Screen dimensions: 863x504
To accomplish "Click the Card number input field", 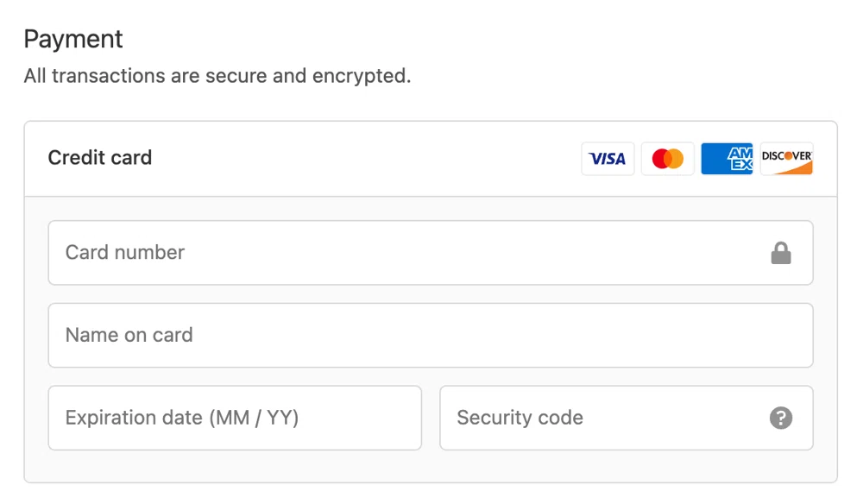I will tap(345, 252).
